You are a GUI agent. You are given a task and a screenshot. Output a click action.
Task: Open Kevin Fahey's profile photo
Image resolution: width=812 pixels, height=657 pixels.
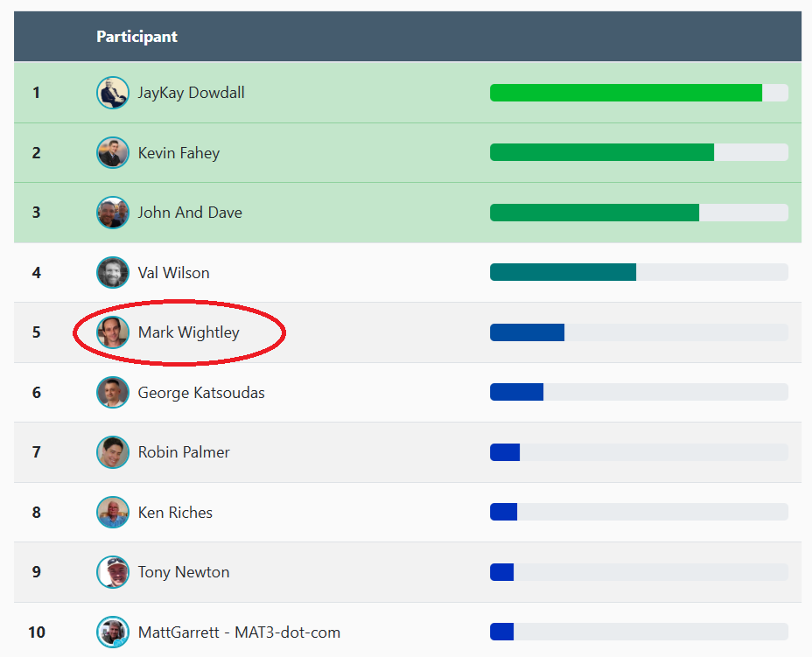tap(113, 153)
